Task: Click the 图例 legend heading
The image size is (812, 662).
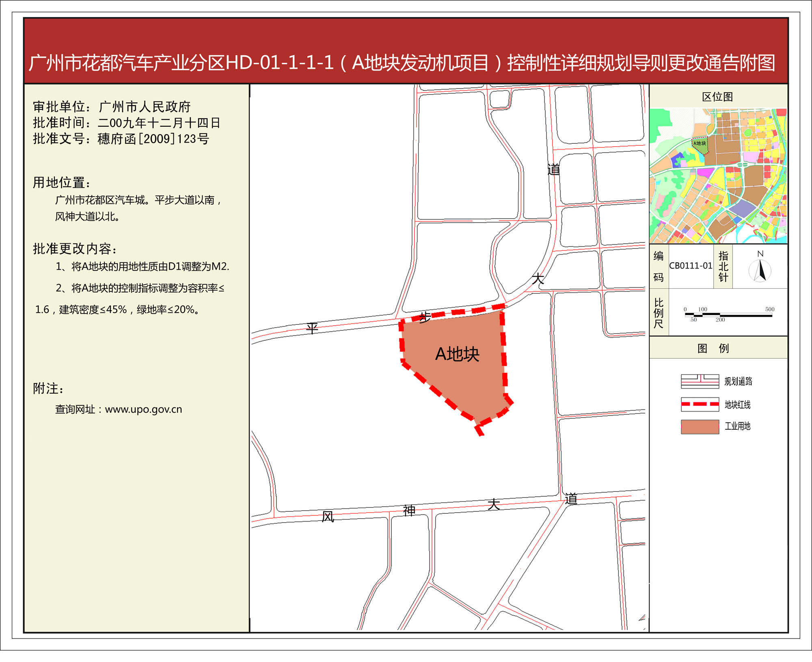Action: [x=713, y=348]
